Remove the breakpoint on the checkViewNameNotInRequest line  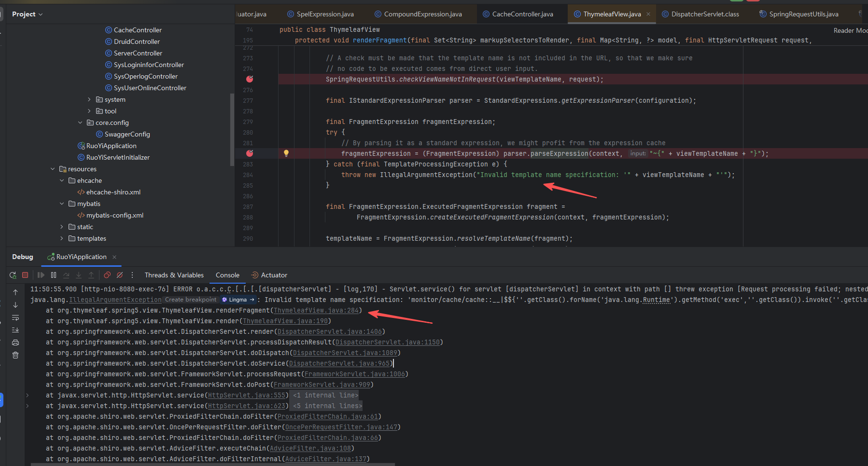(x=250, y=79)
